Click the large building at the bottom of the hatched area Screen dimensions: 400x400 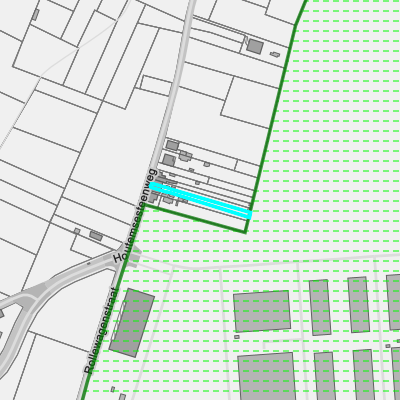(267, 377)
